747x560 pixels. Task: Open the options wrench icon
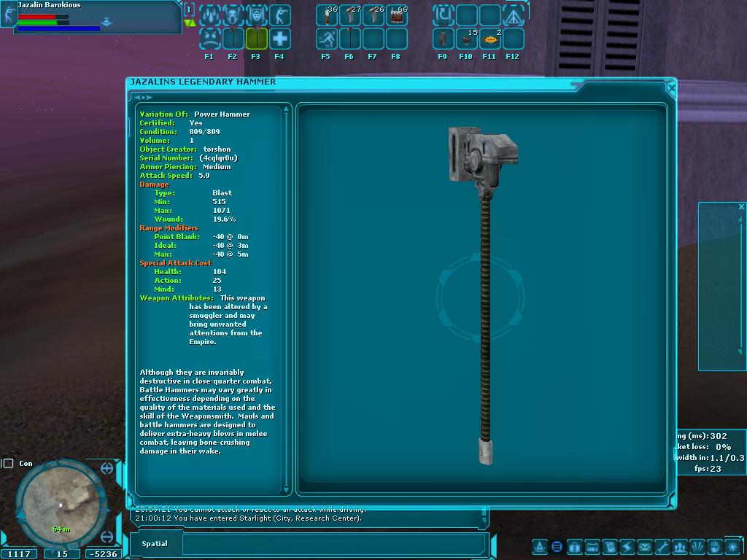point(662,547)
